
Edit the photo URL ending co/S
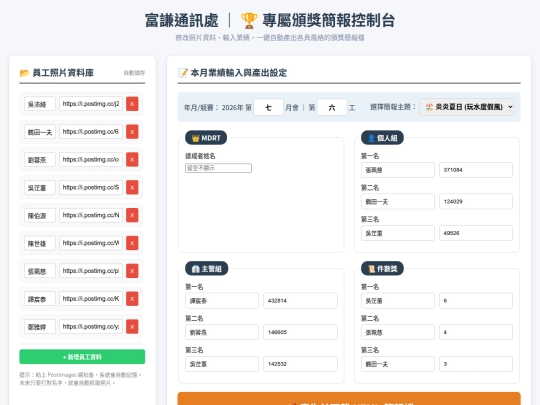(91, 187)
